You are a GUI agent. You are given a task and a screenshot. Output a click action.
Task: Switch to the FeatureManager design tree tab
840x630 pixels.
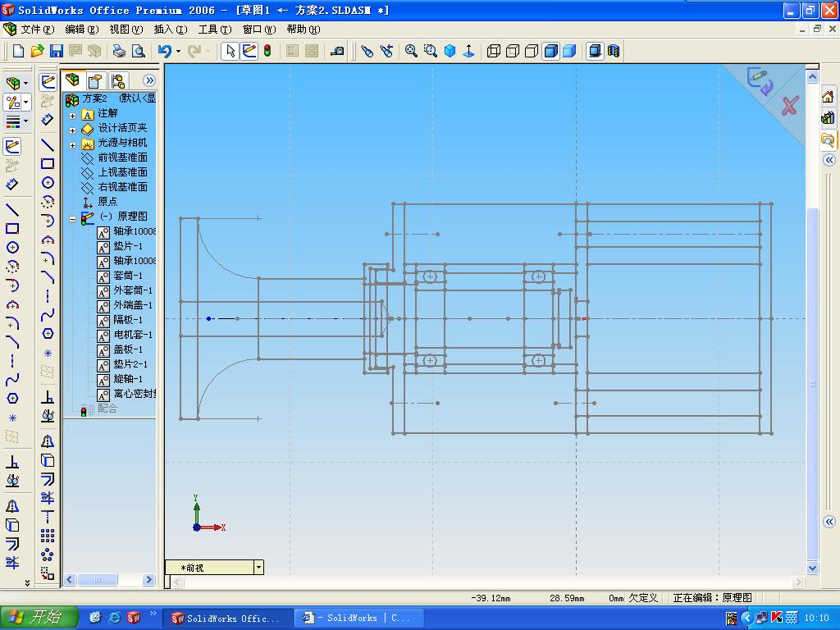click(72, 80)
